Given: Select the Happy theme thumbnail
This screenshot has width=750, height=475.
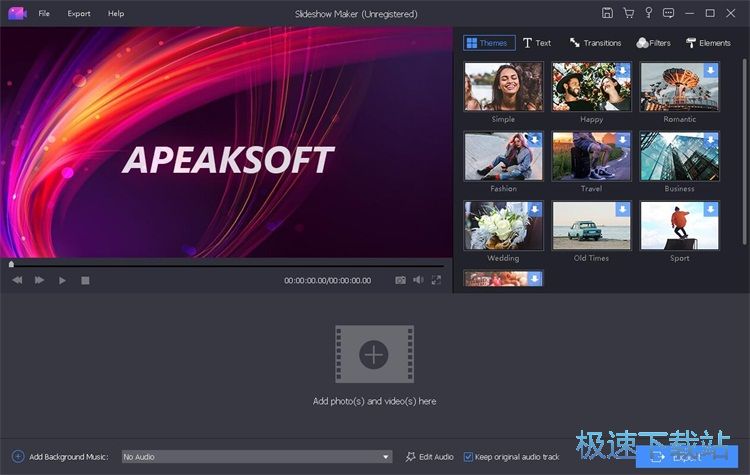Looking at the screenshot, I should point(591,87).
